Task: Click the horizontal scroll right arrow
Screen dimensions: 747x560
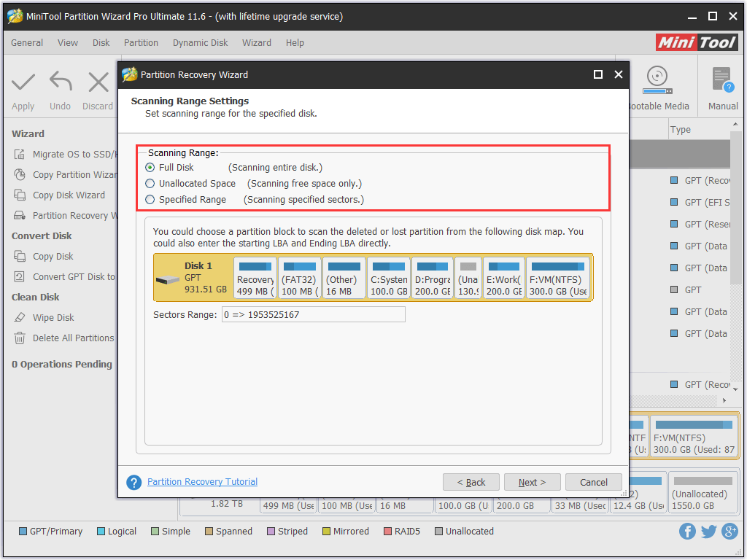Action: click(x=724, y=400)
